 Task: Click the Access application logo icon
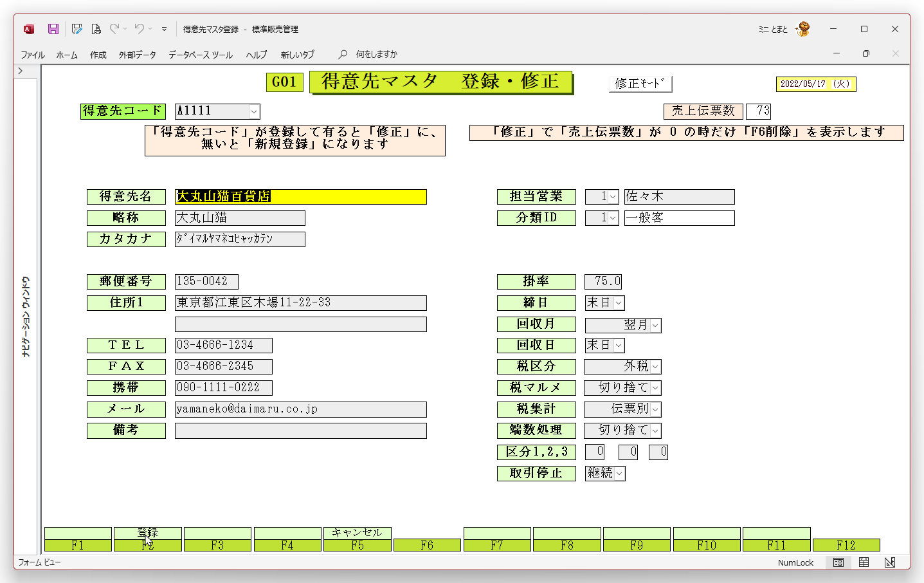pyautogui.click(x=29, y=29)
